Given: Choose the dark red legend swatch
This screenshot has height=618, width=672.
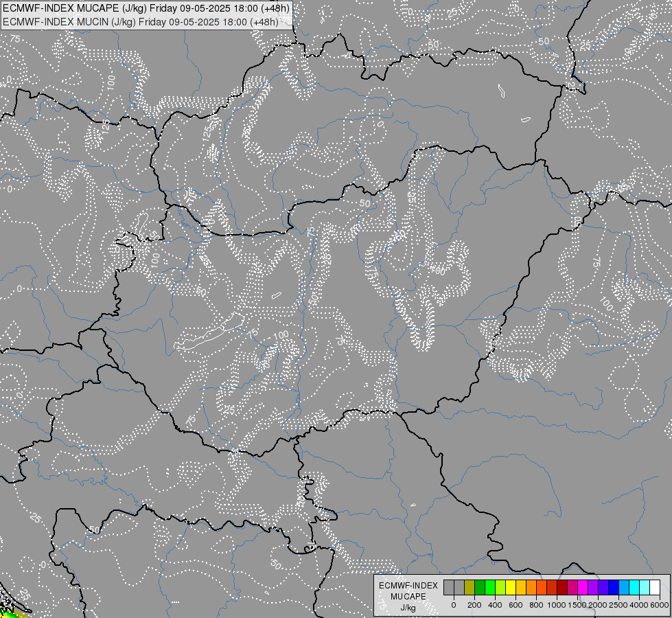Looking at the screenshot, I should coord(562,587).
